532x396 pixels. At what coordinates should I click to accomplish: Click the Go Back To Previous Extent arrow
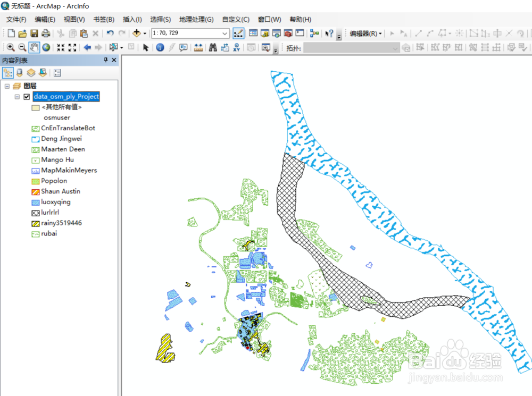coord(87,47)
